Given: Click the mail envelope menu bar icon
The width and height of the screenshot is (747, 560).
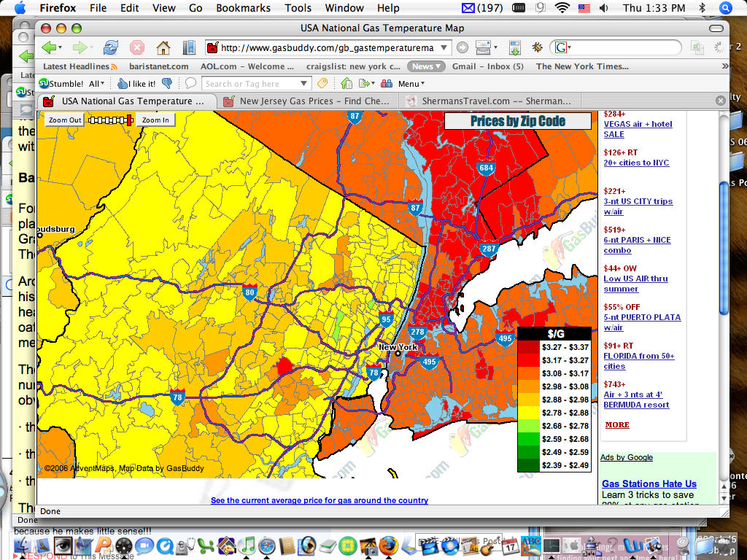Looking at the screenshot, I should [468, 7].
